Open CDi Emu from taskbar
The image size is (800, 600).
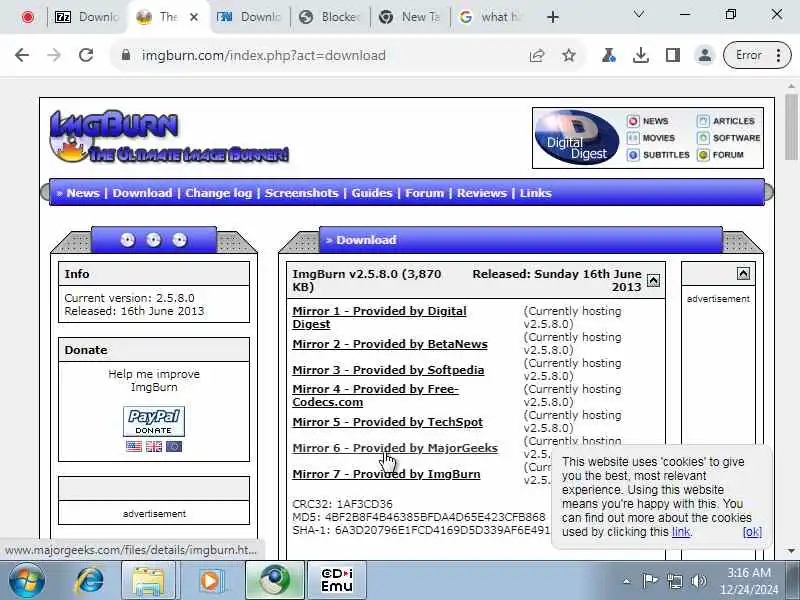[336, 581]
